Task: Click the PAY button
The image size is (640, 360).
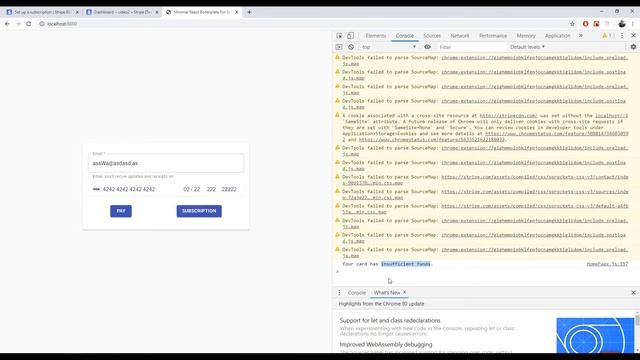Action: [121, 211]
